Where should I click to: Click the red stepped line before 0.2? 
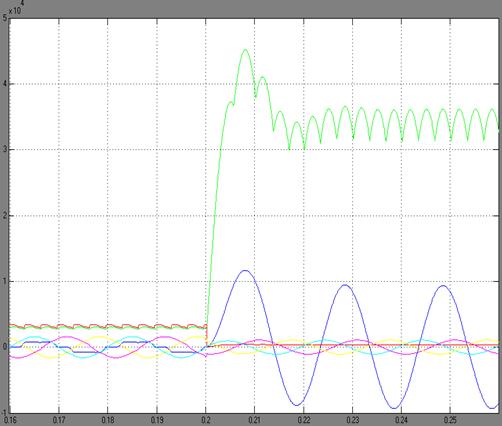point(107,325)
